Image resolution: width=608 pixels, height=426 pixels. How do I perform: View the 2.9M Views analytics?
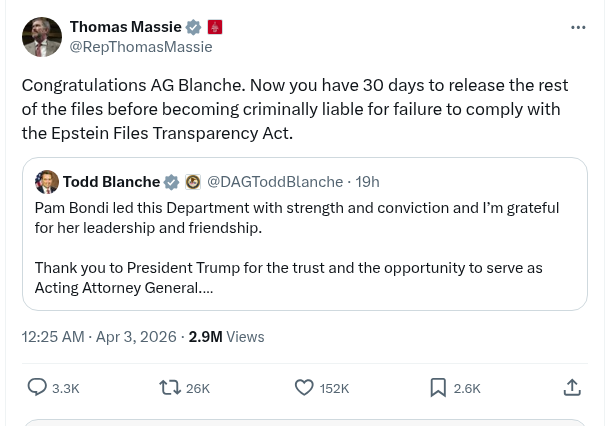click(226, 337)
